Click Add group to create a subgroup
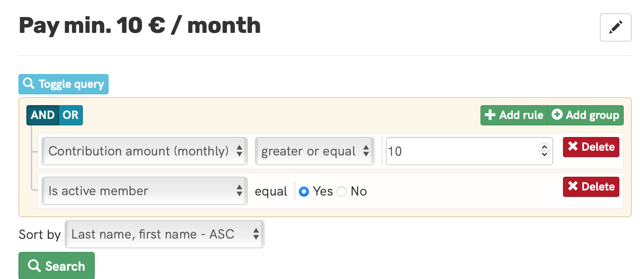Screen dimensions: 644x279 pyautogui.click(x=585, y=115)
